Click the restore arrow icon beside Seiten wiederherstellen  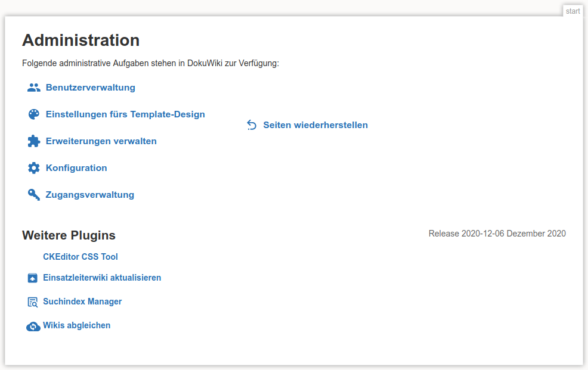pos(252,125)
